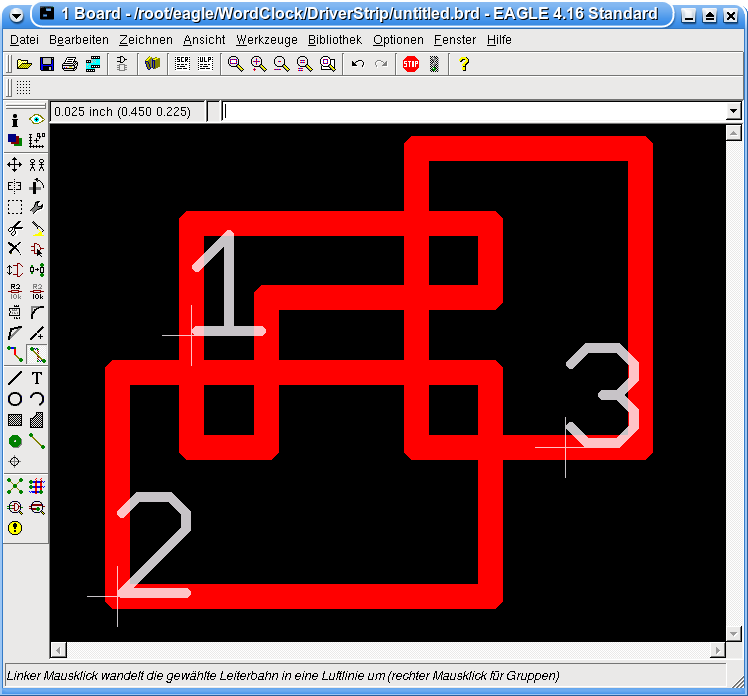Select the Add component tool
The width and height of the screenshot is (748, 696).
click(37, 249)
